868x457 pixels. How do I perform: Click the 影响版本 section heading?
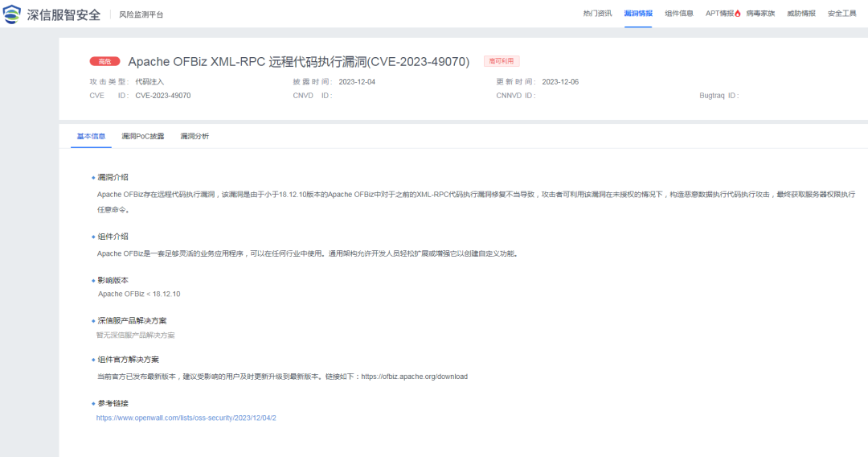pos(113,280)
